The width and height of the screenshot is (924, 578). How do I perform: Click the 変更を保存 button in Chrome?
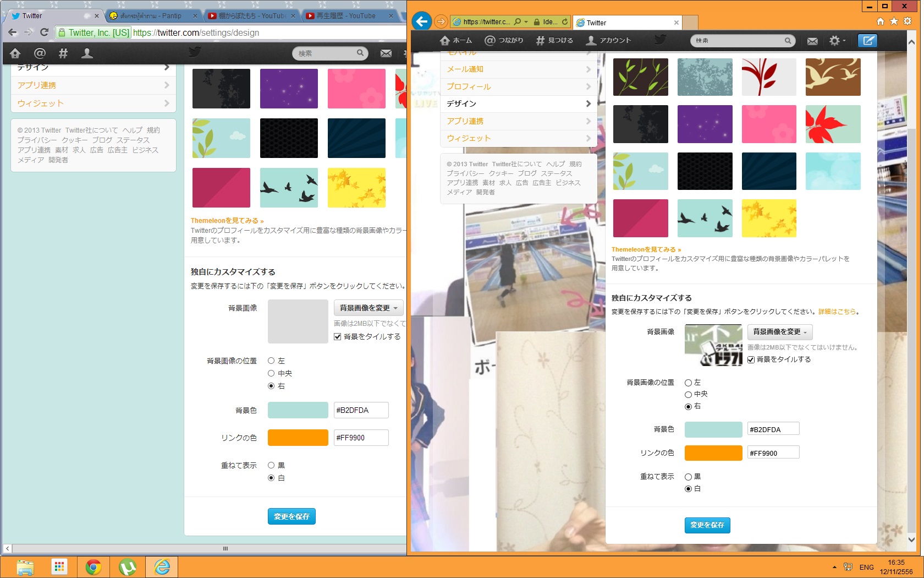[291, 516]
